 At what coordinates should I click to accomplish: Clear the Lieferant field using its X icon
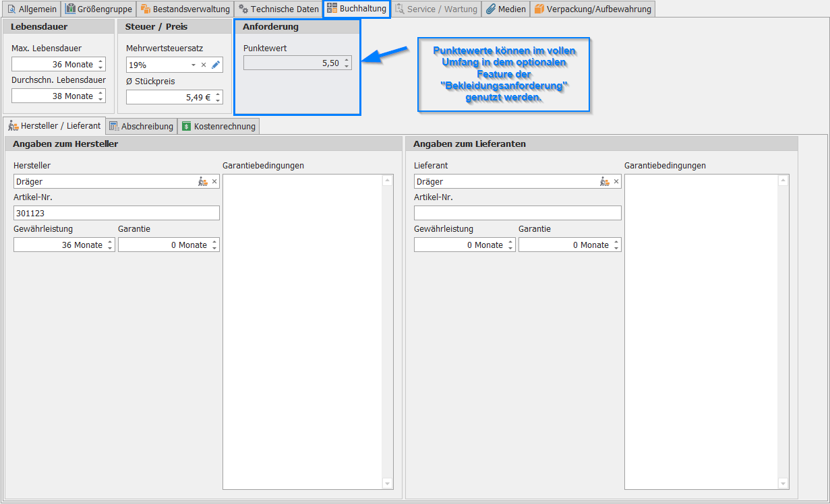click(616, 182)
